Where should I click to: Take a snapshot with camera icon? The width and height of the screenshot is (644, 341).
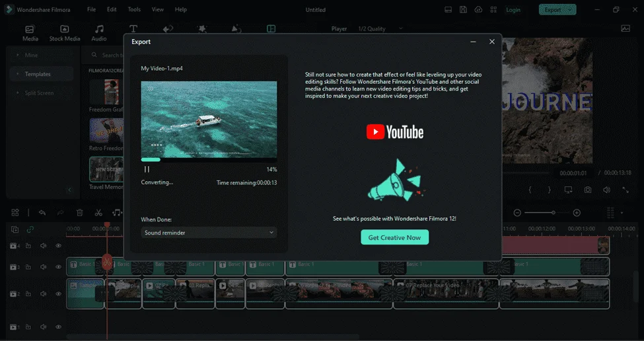pos(588,190)
